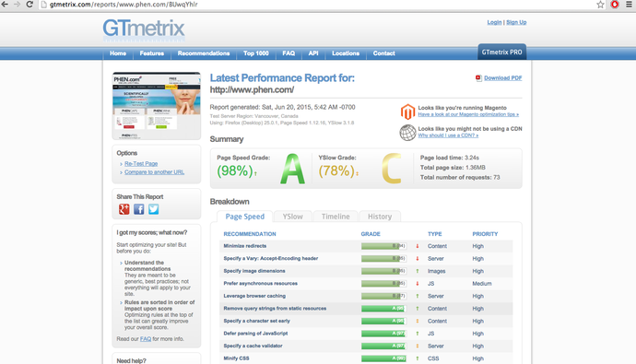636x364 pixels.
Task: Click the red down arrow for Minimize redirects
Action: point(417,246)
